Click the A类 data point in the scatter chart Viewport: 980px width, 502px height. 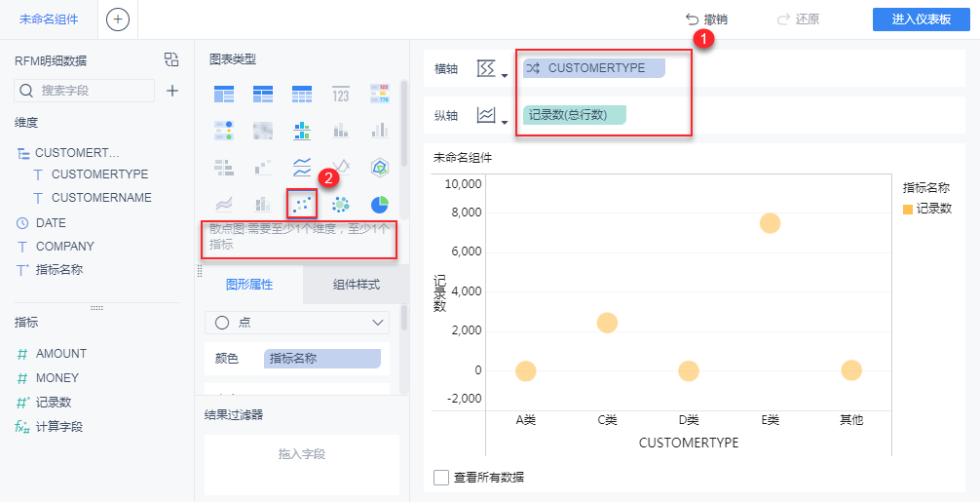pos(526,371)
